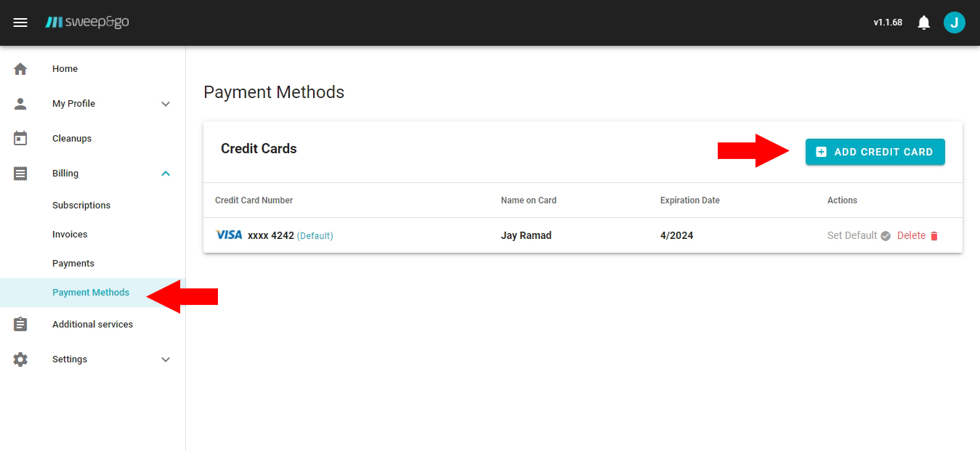This screenshot has height=451, width=980.
Task: Click the notification bell icon
Action: point(923,23)
